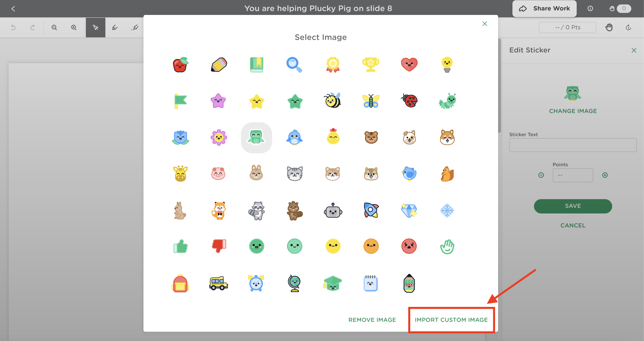This screenshot has height=341, width=644.
Task: Select the green star sticker
Action: coord(295,101)
